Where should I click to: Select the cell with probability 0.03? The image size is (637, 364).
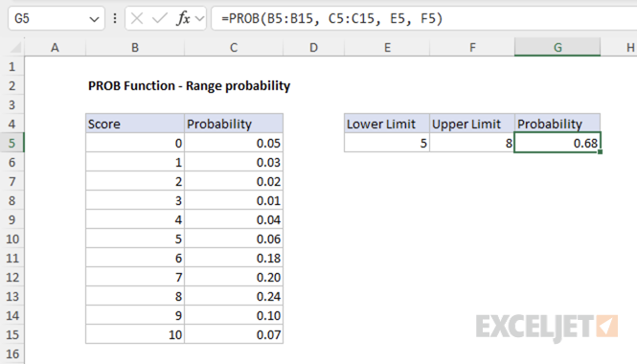(234, 162)
